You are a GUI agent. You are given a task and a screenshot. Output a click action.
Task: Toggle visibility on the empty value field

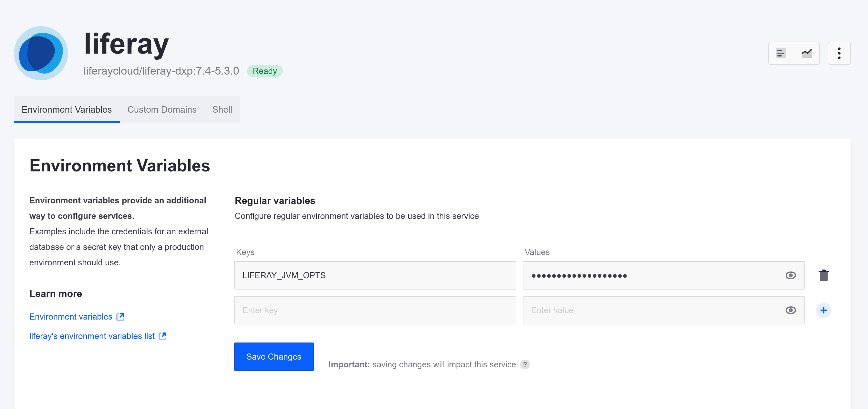coord(791,309)
